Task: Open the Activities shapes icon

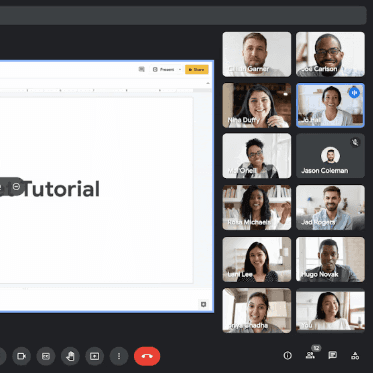Action: [355, 356]
